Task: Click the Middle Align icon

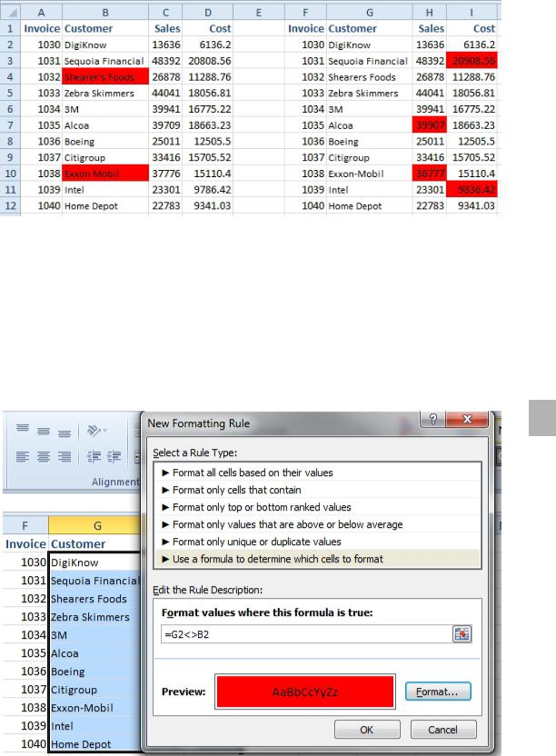Action: [44, 430]
